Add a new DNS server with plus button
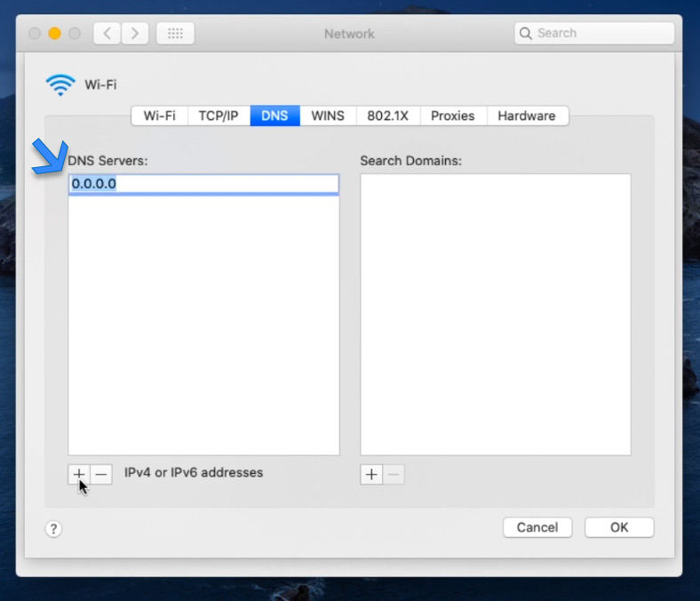This screenshot has width=700, height=601. pyautogui.click(x=79, y=474)
